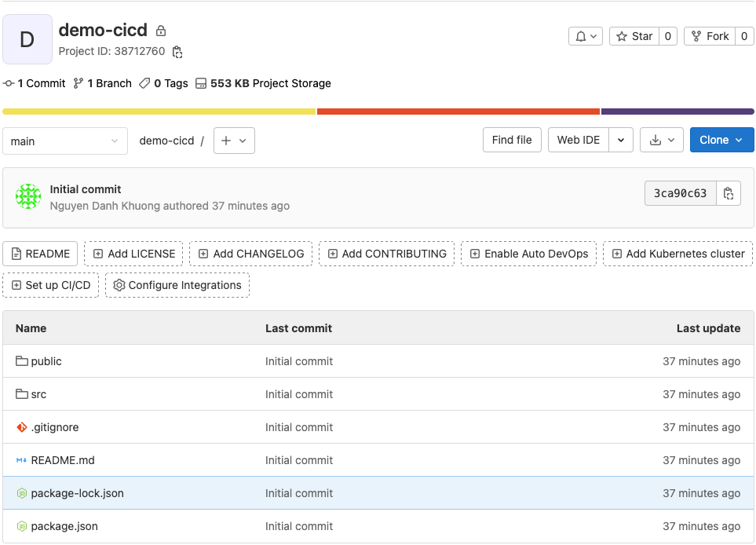Screen dimensions: 756x545
Task: Open the main branch selector
Action: coord(65,141)
